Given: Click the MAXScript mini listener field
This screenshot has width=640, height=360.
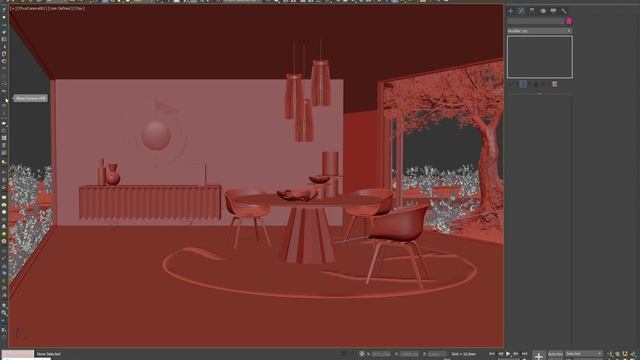Looking at the screenshot, I should [18, 353].
